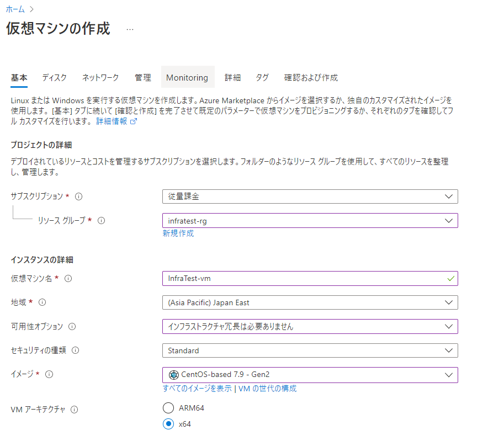Click the info icon beside セキュリティの種類
Screen dimensions: 504x441
75,350
